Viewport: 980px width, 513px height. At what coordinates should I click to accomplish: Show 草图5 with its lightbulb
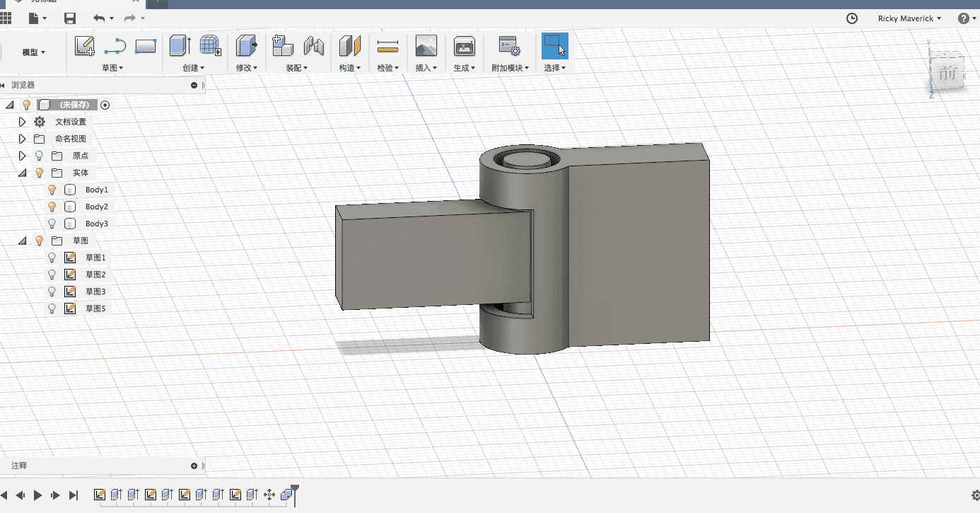52,309
